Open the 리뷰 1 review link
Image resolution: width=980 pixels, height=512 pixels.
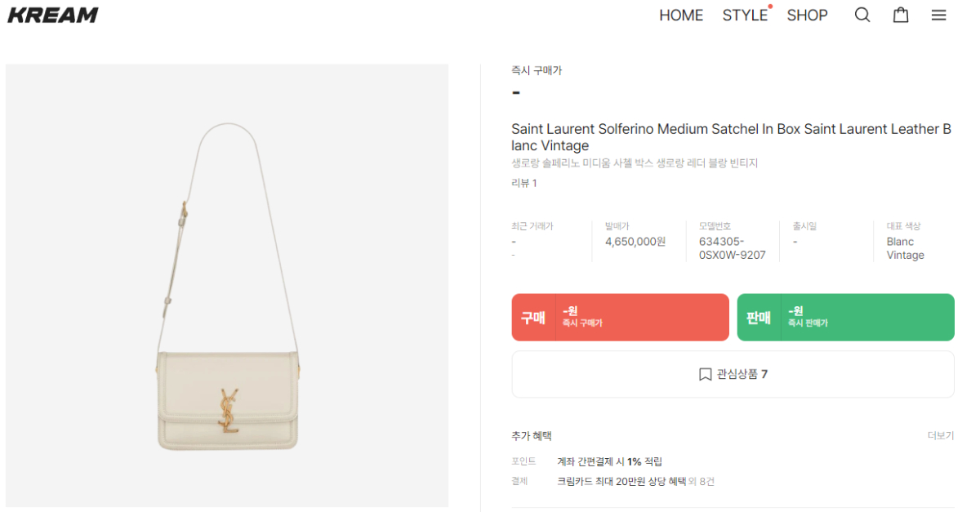(x=524, y=183)
